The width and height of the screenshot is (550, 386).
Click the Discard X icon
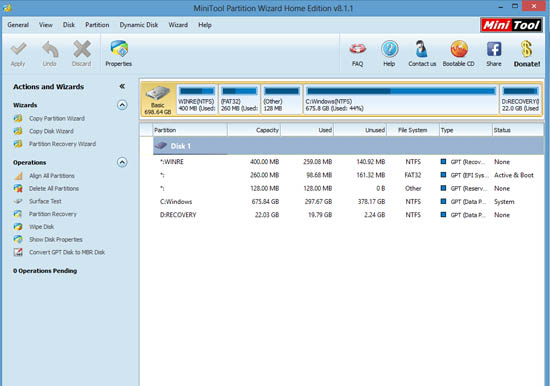click(82, 49)
